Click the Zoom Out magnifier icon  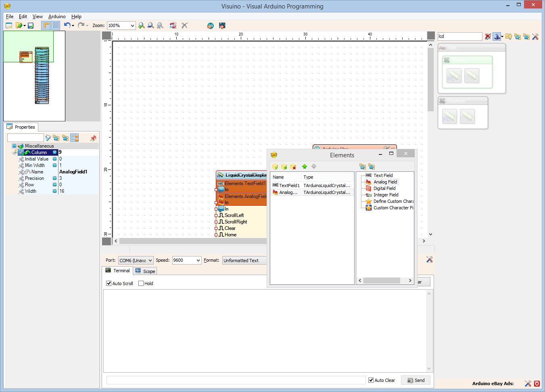pos(150,25)
